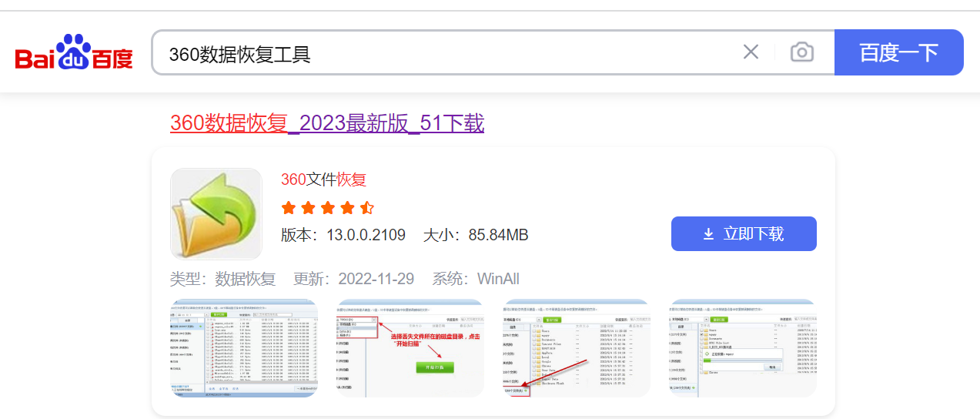Click the star rating row

pyautogui.click(x=327, y=208)
